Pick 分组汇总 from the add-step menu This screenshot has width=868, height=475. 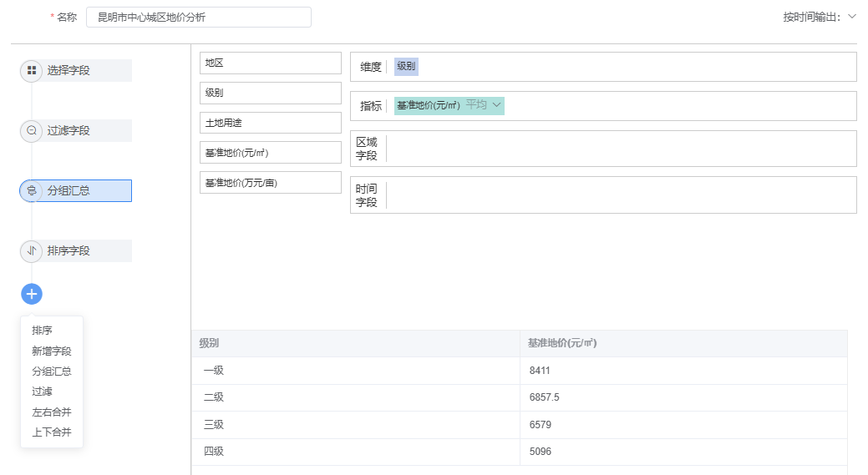point(52,371)
